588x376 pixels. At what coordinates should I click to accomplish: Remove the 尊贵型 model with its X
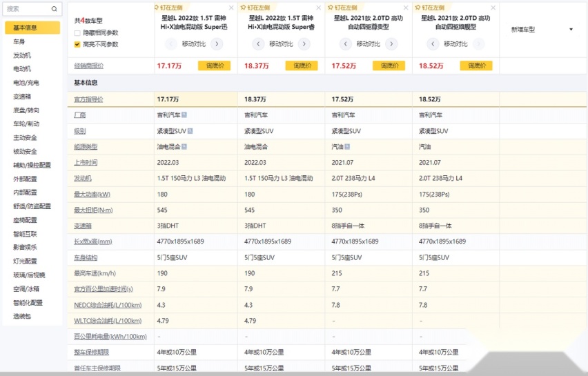406,8
